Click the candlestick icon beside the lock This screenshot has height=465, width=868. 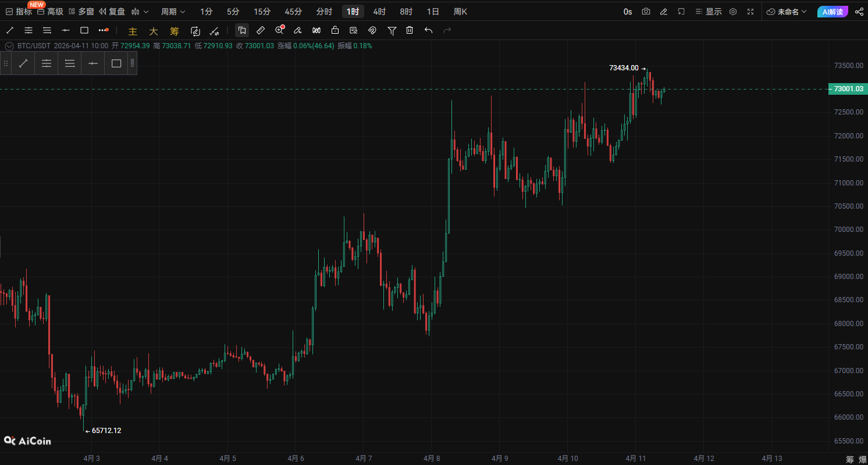click(x=316, y=30)
